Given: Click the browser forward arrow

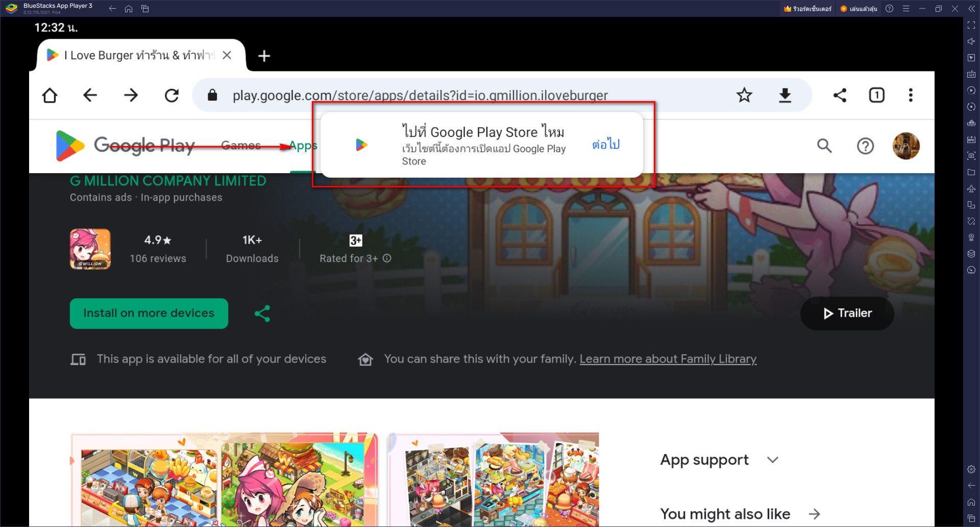Looking at the screenshot, I should [131, 95].
